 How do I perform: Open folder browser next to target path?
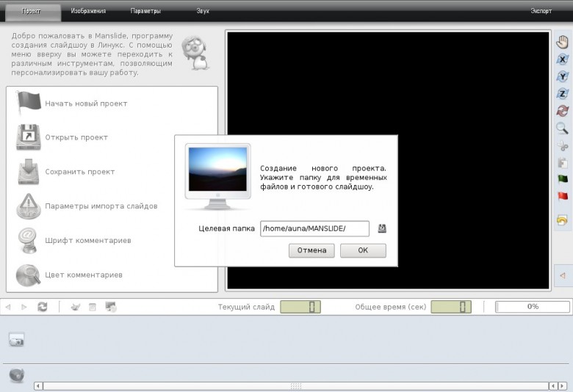pos(382,228)
